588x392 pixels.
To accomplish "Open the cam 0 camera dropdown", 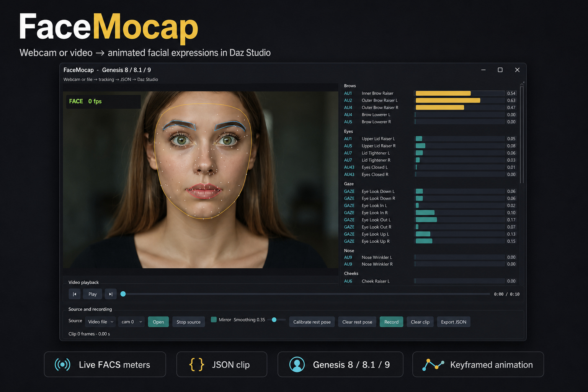I will pyautogui.click(x=131, y=322).
